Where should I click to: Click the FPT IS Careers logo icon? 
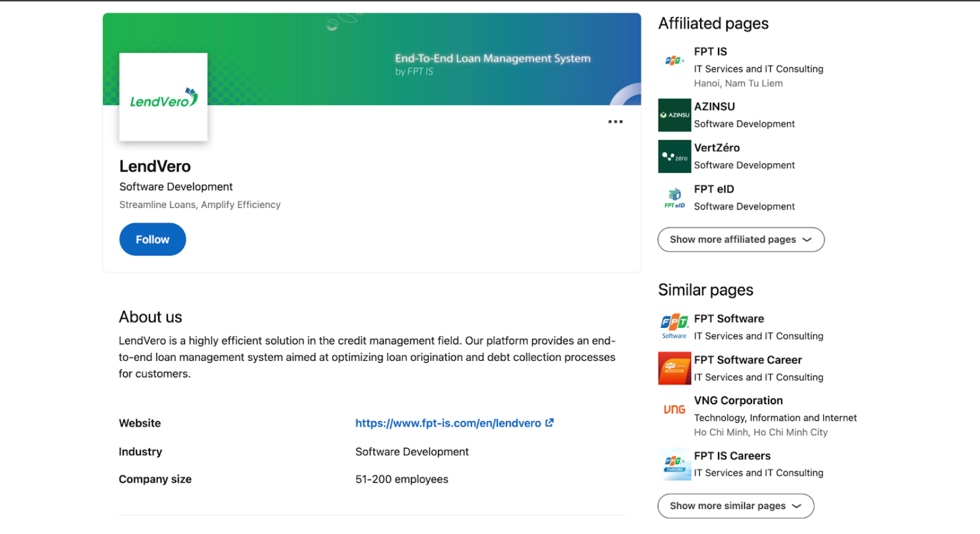click(674, 464)
